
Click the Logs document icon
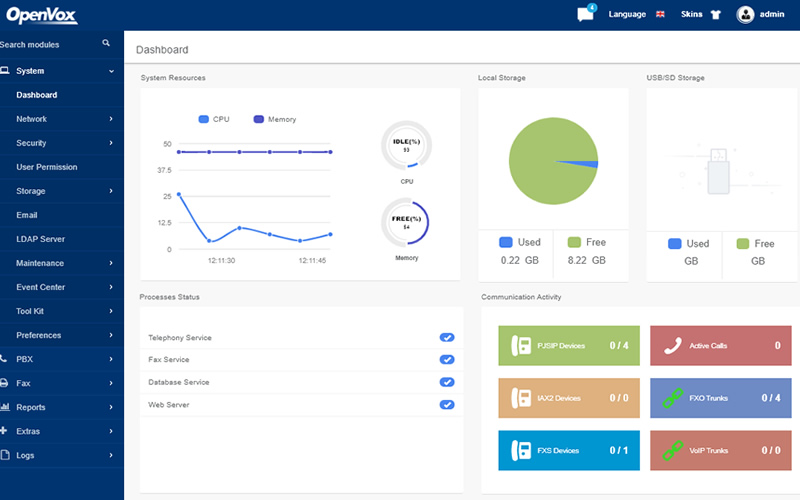point(5,455)
